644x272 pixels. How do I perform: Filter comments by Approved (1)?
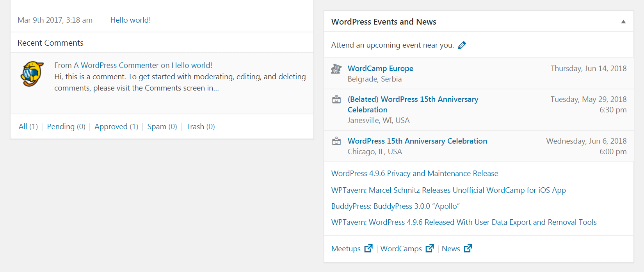[116, 126]
